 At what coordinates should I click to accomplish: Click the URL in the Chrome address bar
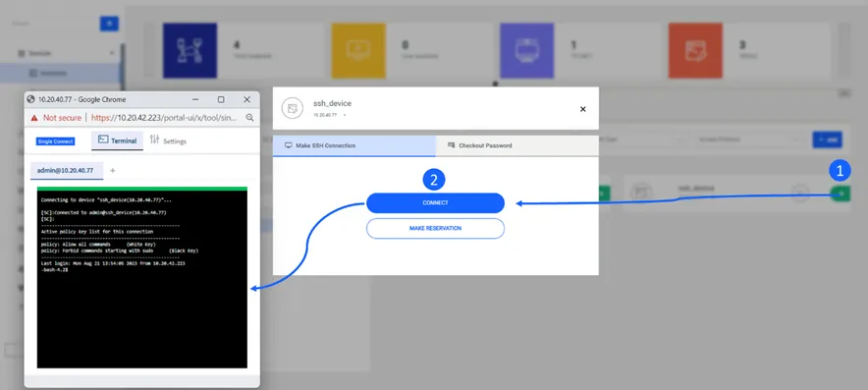pos(164,118)
